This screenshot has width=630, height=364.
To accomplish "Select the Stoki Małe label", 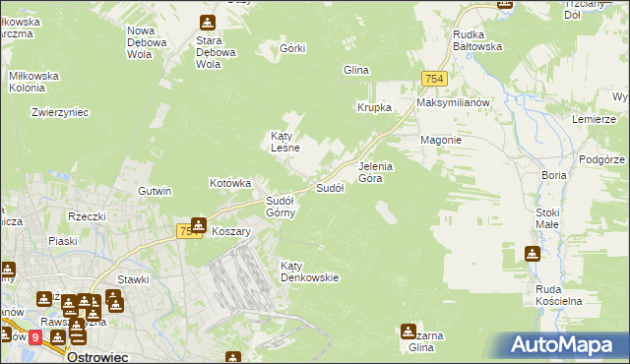I will 547,218.
